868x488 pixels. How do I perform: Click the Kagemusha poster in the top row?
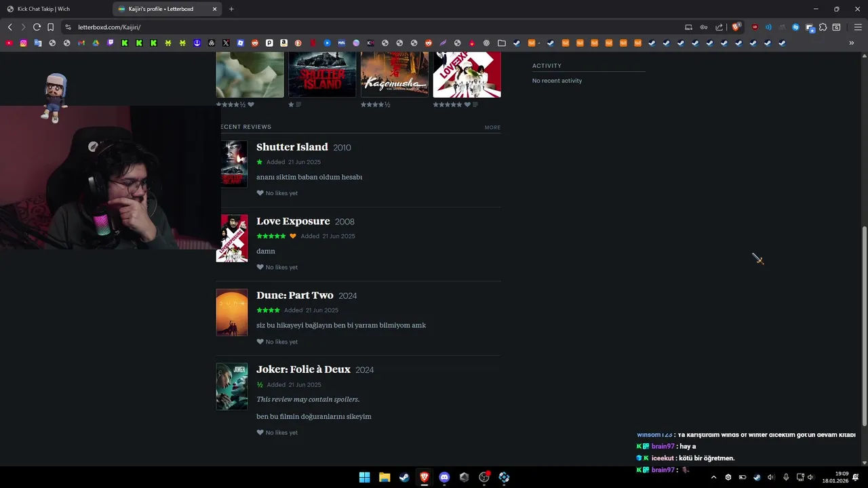(x=395, y=74)
